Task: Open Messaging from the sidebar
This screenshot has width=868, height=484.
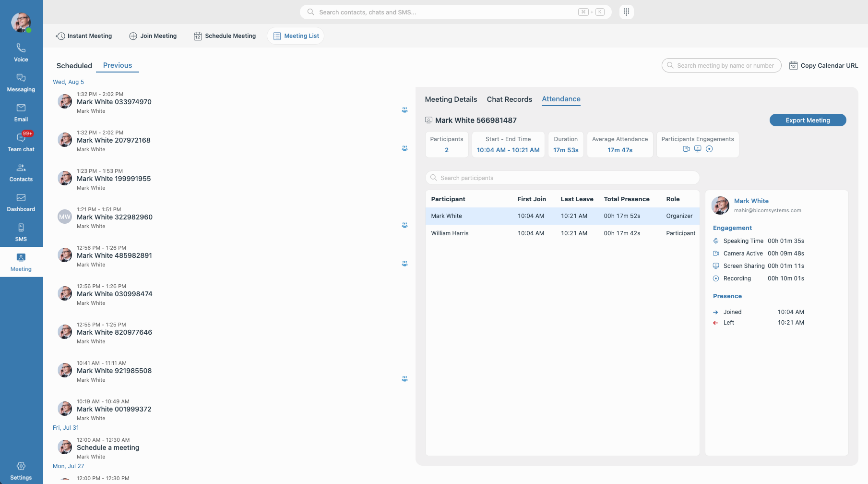Action: click(x=21, y=83)
